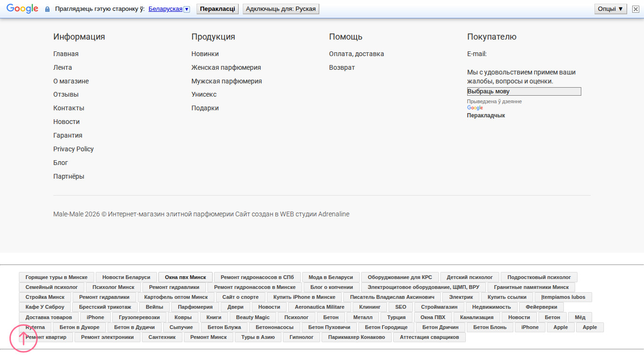Open the Гарантия link
The height and width of the screenshot is (362, 644).
[x=68, y=135]
